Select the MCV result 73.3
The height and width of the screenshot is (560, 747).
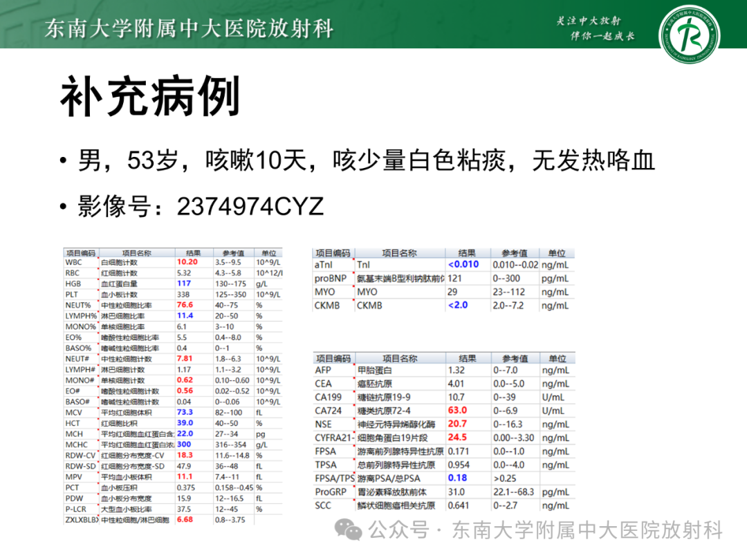click(185, 412)
